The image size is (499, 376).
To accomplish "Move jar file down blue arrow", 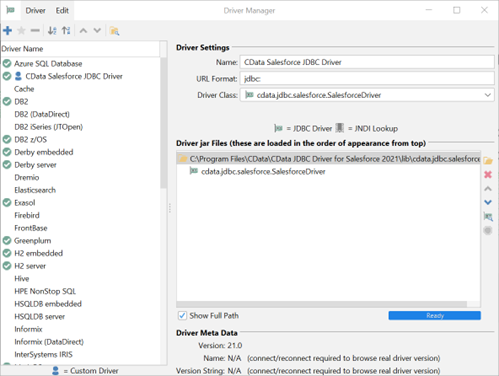I will pyautogui.click(x=488, y=202).
